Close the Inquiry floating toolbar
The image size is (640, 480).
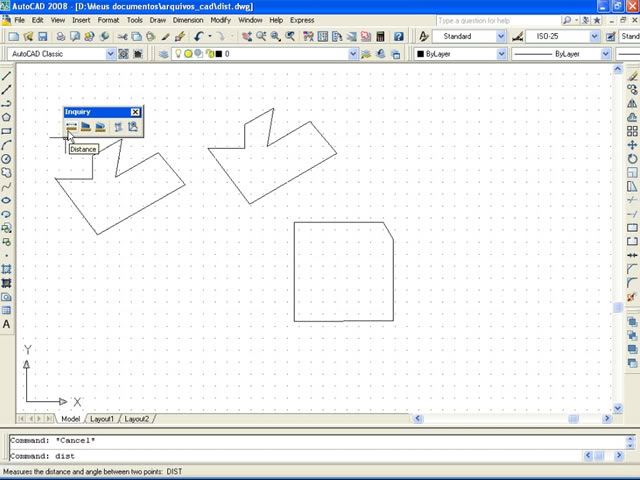point(136,112)
